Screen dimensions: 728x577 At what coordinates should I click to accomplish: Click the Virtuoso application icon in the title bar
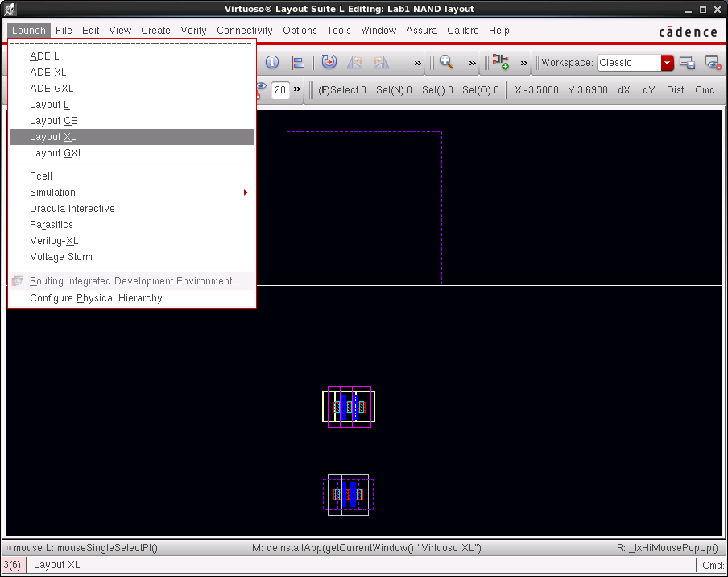click(10, 9)
